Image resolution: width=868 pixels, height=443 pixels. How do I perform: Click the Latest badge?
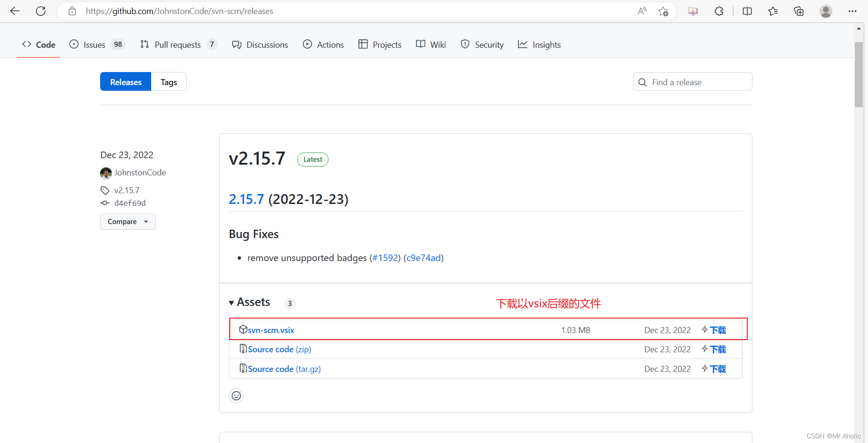(x=313, y=160)
